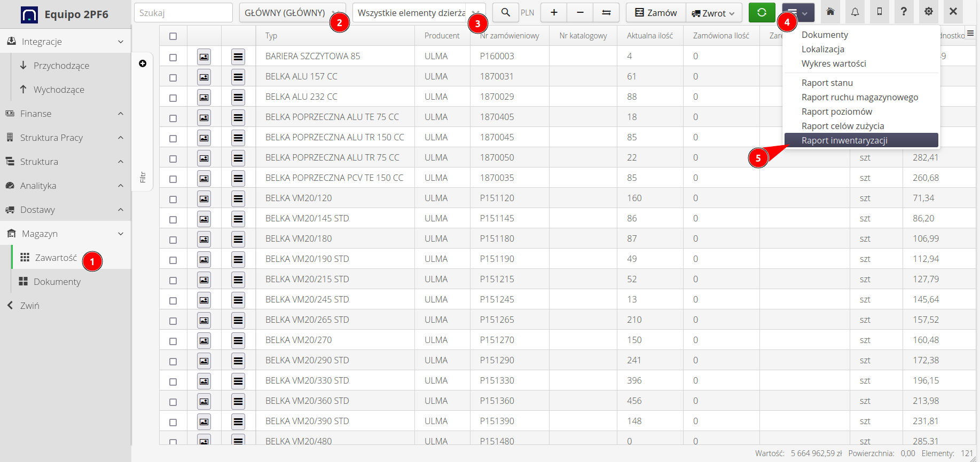Check the BELKA POPRZECZNA ALU TE 75 CC checkbox

click(173, 118)
